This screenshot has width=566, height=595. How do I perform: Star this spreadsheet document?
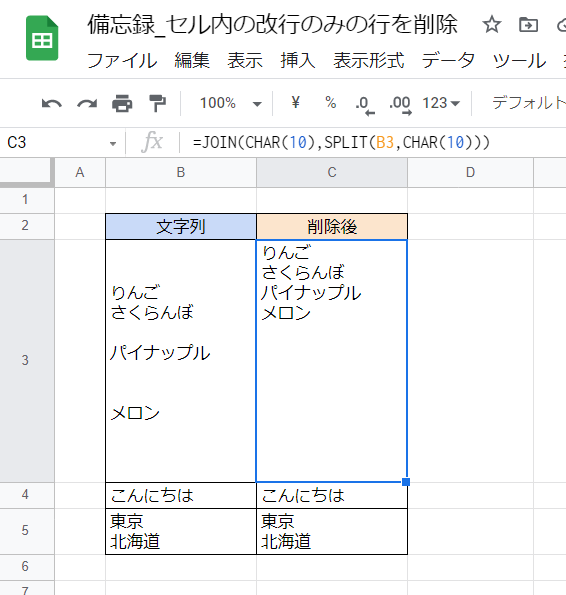point(492,25)
